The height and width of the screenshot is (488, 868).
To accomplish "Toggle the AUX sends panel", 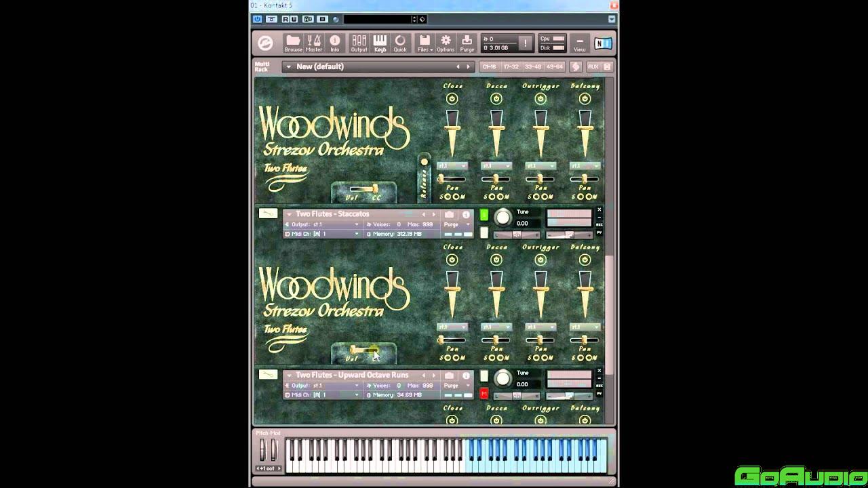I will [593, 66].
